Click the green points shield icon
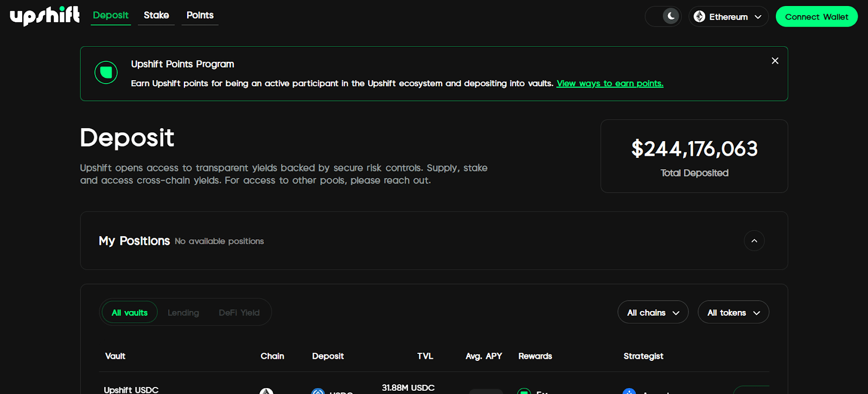Screen dimensions: 868x394 click(106, 72)
